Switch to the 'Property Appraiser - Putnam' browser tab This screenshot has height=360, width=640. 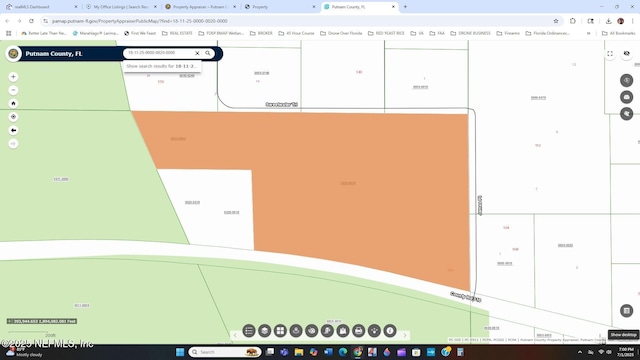pyautogui.click(x=200, y=7)
